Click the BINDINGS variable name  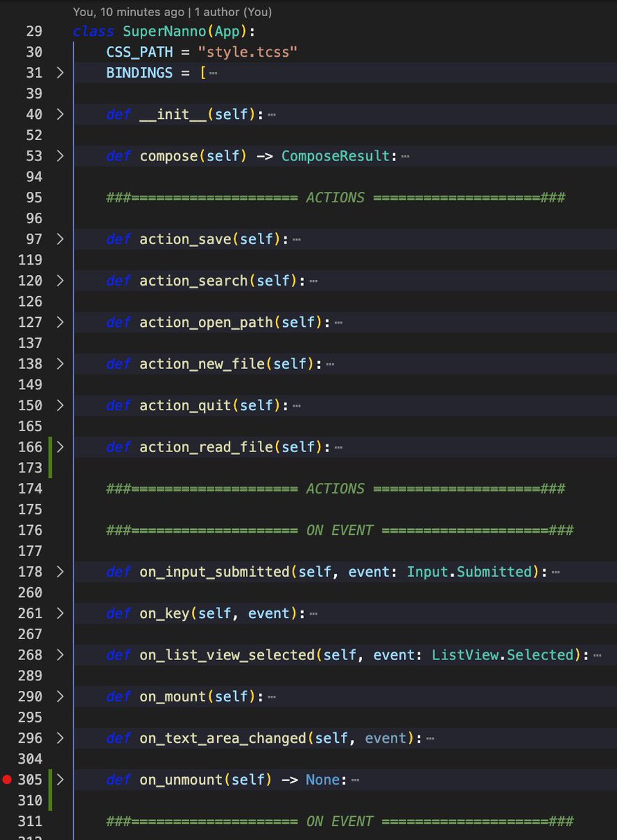[x=139, y=73]
